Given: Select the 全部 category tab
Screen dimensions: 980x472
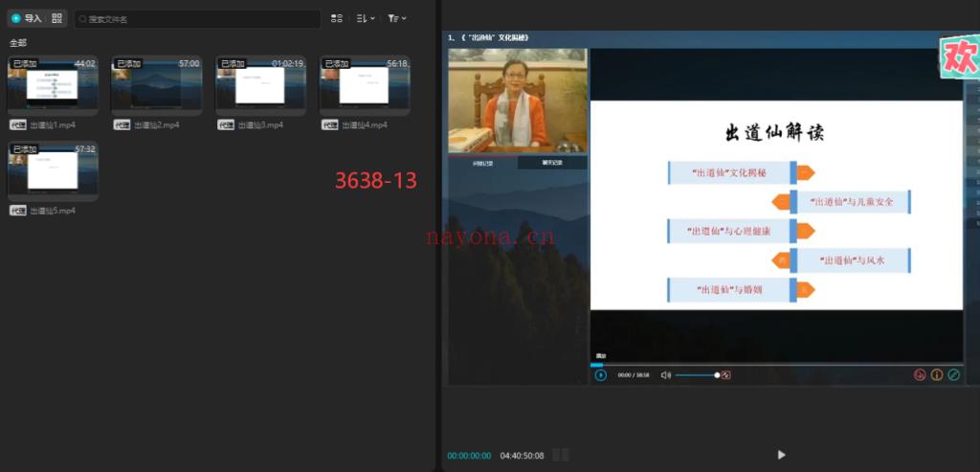Looking at the screenshot, I should click(18, 42).
